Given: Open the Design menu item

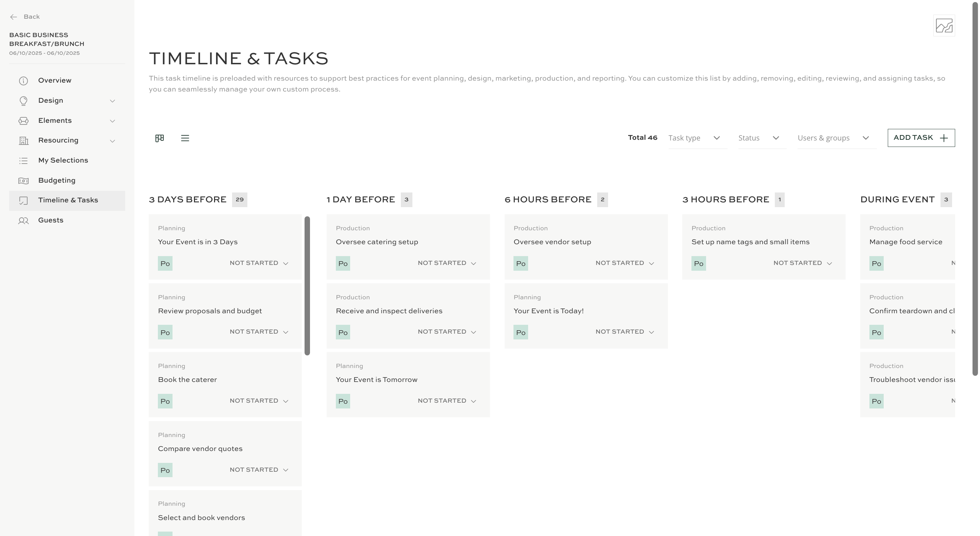Looking at the screenshot, I should (67, 101).
